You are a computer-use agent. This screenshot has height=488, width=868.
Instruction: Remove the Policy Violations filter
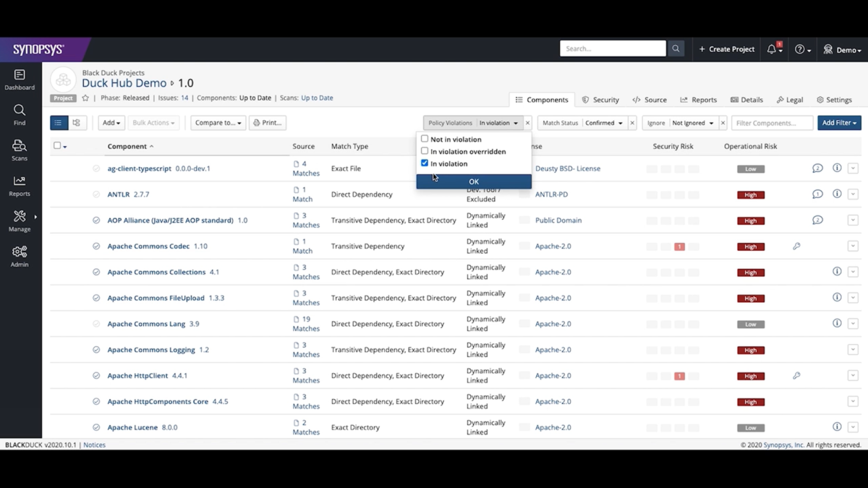527,123
